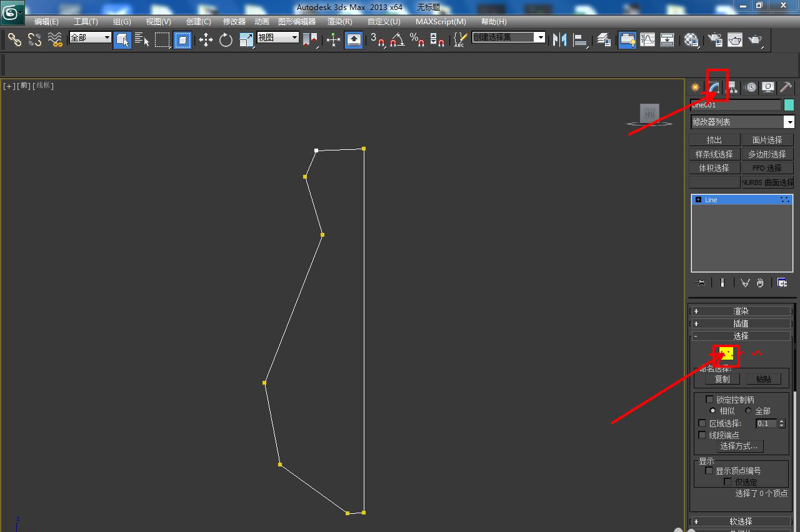Click the Select by Name tool
The height and width of the screenshot is (532, 800).
point(142,40)
